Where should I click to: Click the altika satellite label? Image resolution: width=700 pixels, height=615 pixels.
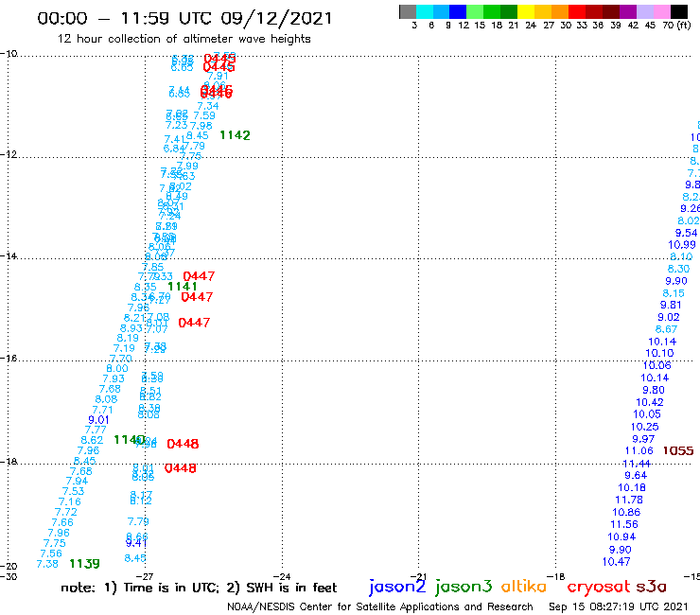pyautogui.click(x=523, y=586)
